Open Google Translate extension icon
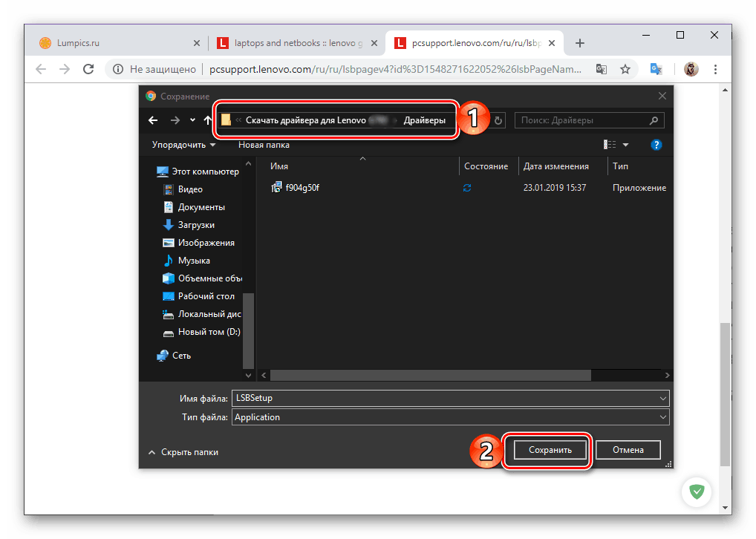Image resolution: width=756 pixels, height=539 pixels. pyautogui.click(x=656, y=69)
